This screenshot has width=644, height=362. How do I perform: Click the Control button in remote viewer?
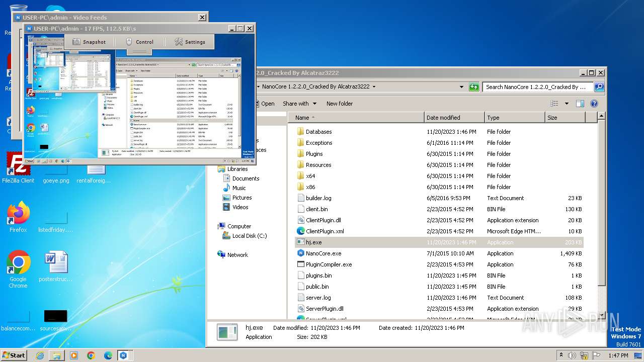(x=139, y=42)
